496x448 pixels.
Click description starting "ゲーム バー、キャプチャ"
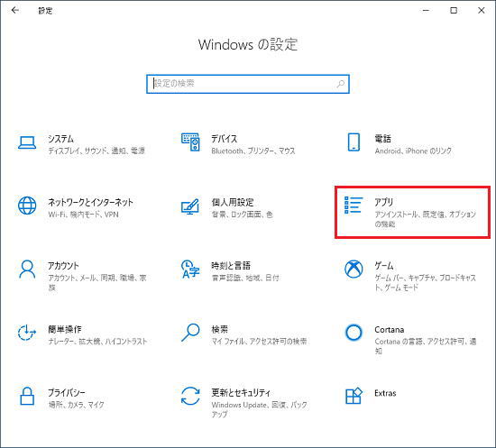425,283
